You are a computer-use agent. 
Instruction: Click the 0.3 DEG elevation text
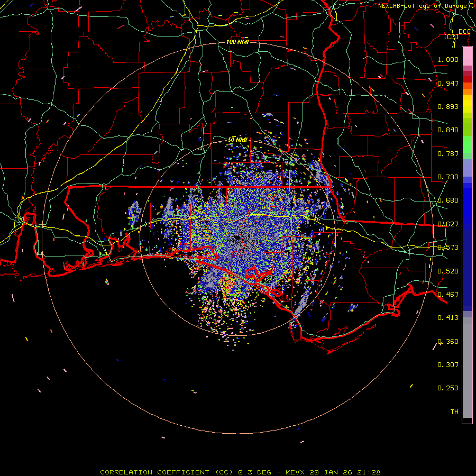[x=256, y=472]
